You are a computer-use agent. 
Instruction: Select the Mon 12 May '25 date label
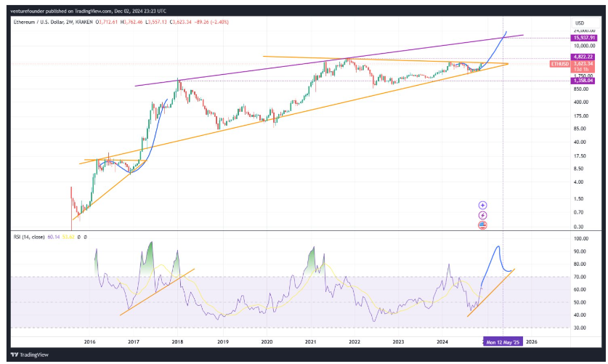503,342
